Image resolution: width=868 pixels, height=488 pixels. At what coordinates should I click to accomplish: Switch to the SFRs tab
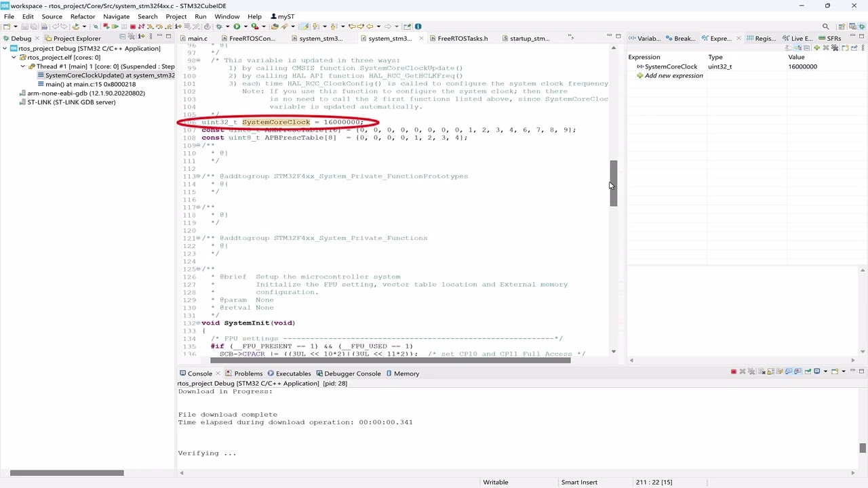point(829,39)
